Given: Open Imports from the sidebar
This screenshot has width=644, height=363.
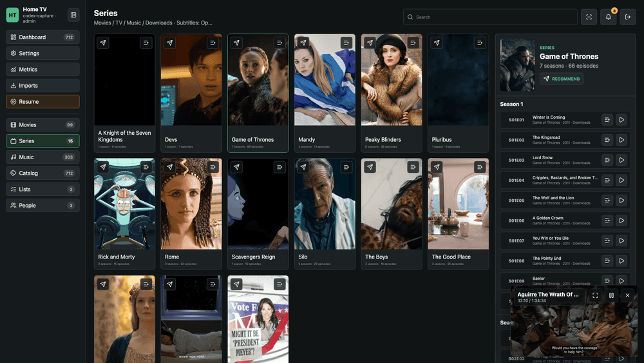Looking at the screenshot, I should click(x=43, y=86).
